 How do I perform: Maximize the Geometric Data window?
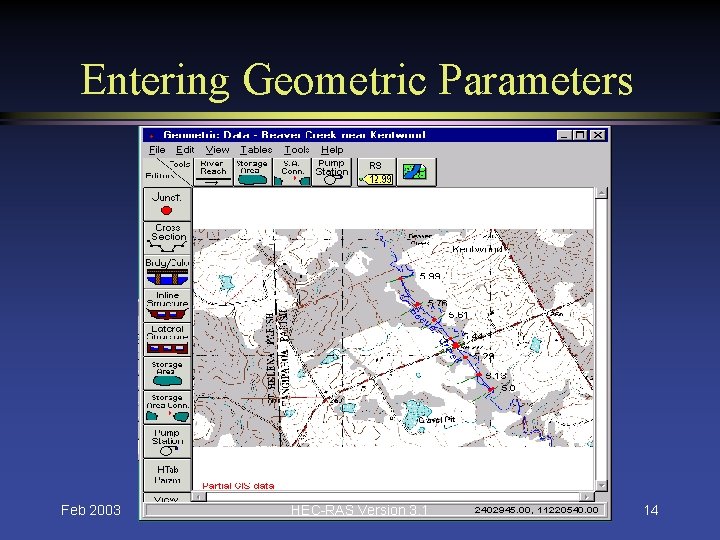click(580, 135)
